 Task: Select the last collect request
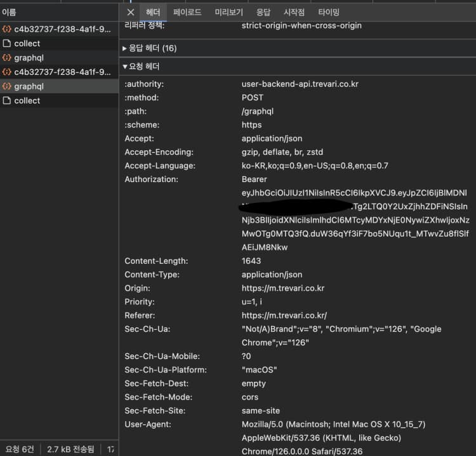[x=59, y=100]
